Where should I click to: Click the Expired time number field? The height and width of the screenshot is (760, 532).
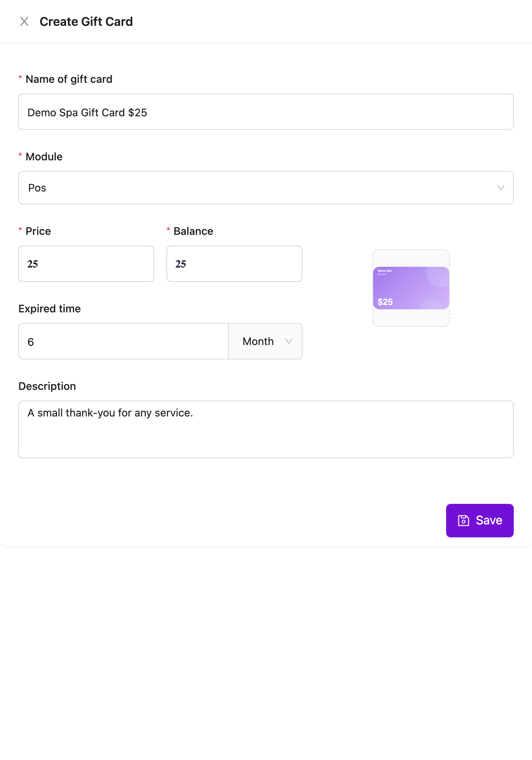point(123,341)
